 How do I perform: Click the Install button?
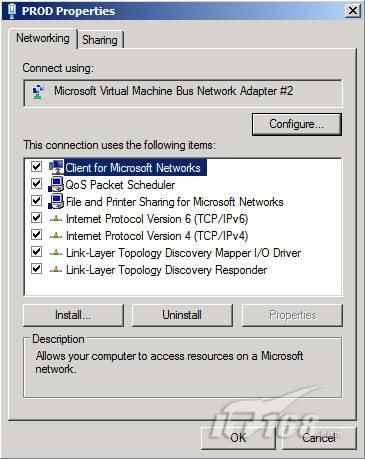pyautogui.click(x=73, y=315)
